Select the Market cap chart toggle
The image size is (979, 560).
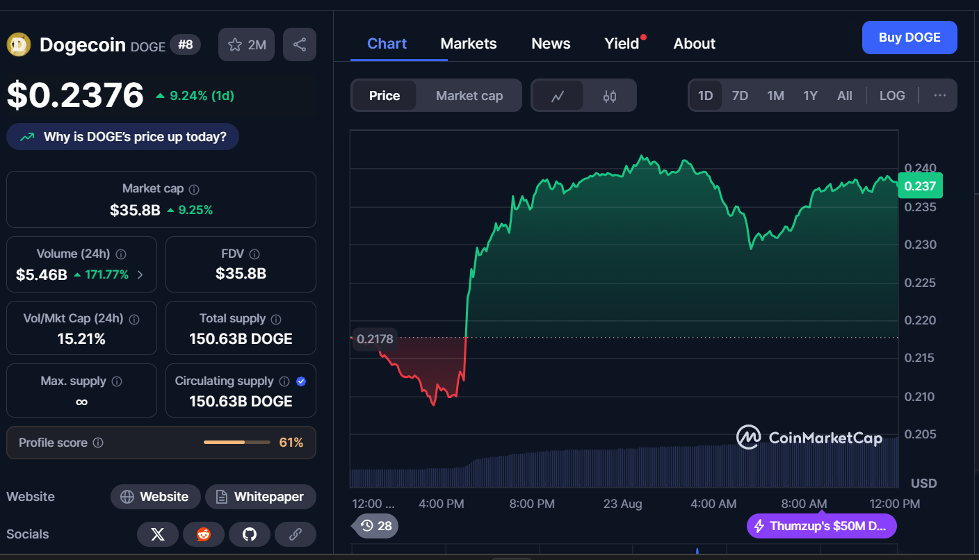click(x=469, y=96)
